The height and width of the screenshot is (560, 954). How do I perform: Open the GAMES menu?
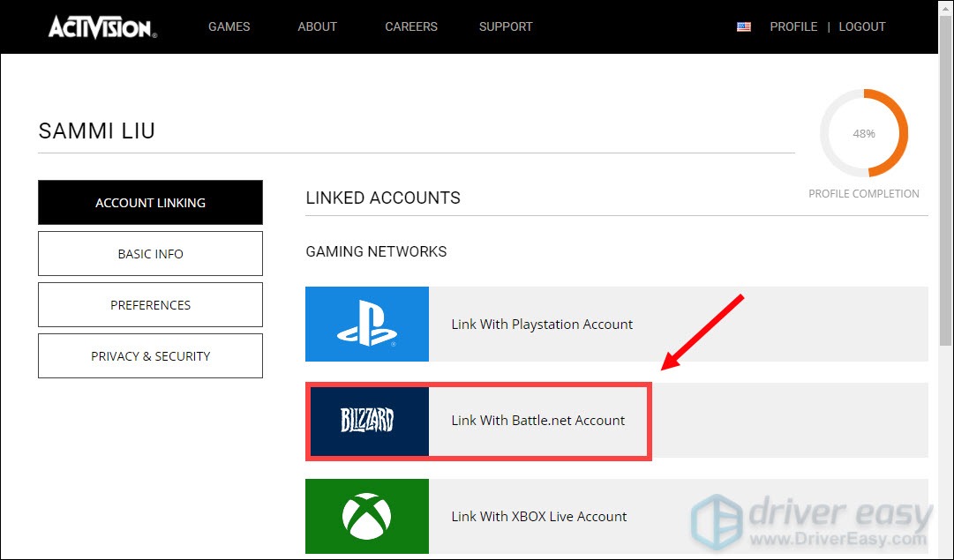click(229, 26)
